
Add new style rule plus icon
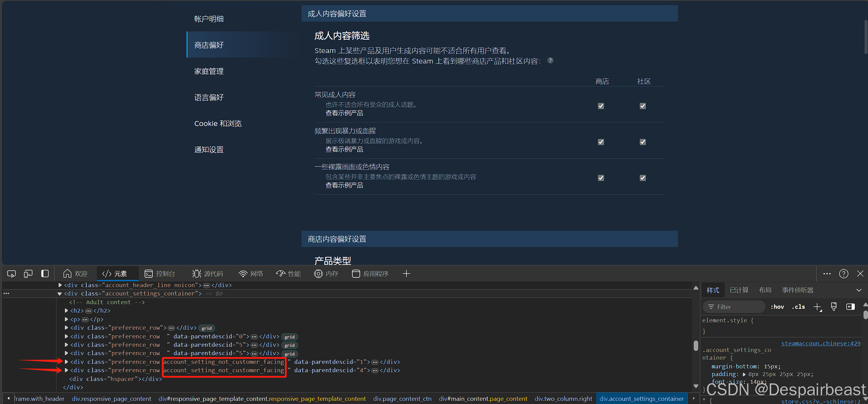click(817, 307)
